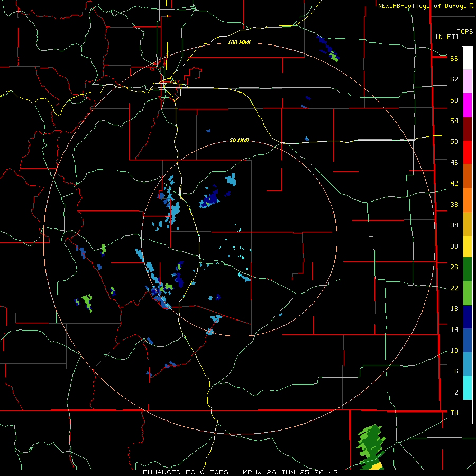Click the large green storm echo below the thick red border

[370, 447]
